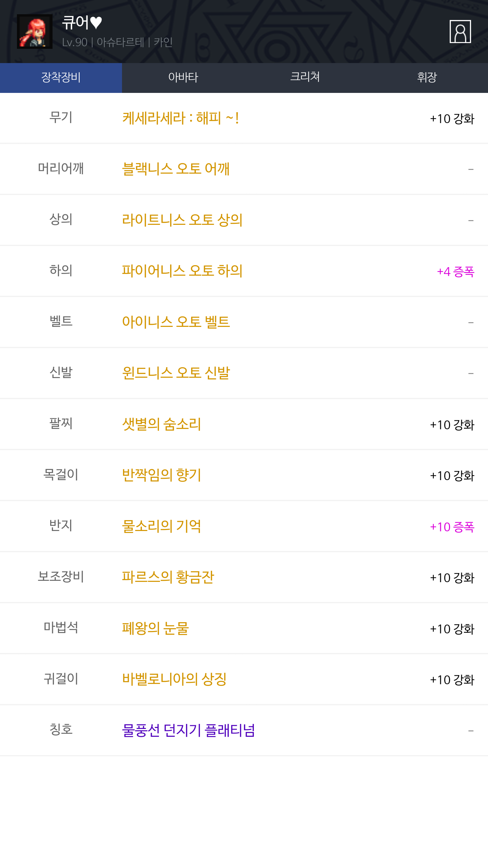The height and width of the screenshot is (868, 488).
Task: Click the profile icon in the header
Action: [x=460, y=32]
